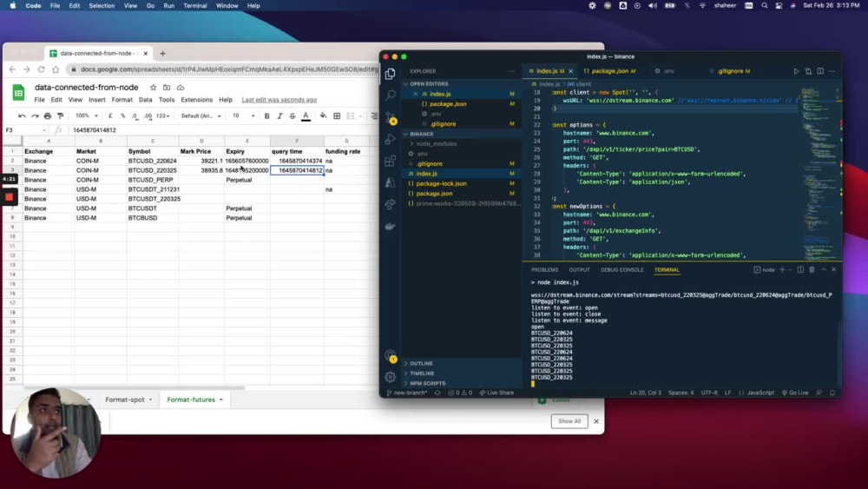Click the Show All button

(x=569, y=421)
